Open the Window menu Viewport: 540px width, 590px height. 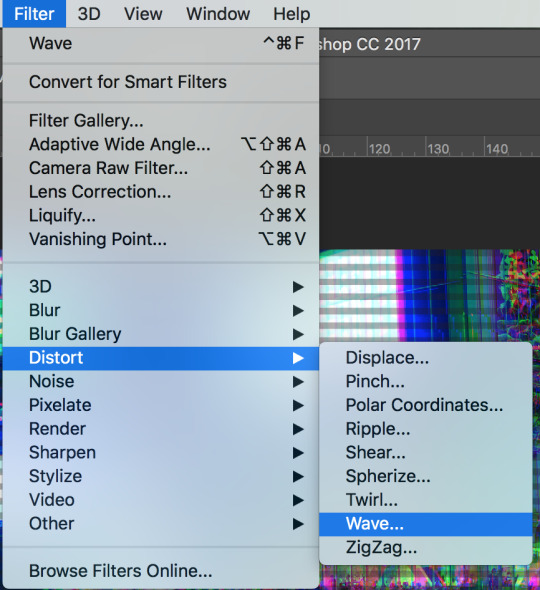click(x=218, y=14)
